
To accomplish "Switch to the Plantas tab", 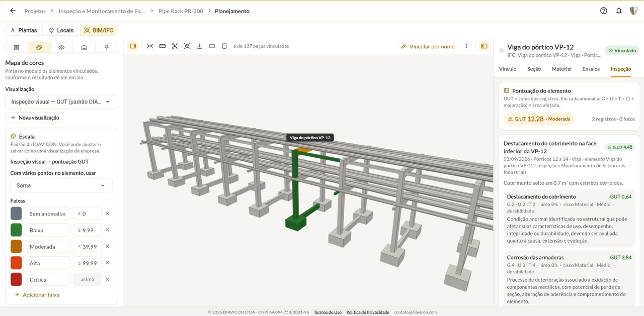I will pyautogui.click(x=24, y=30).
